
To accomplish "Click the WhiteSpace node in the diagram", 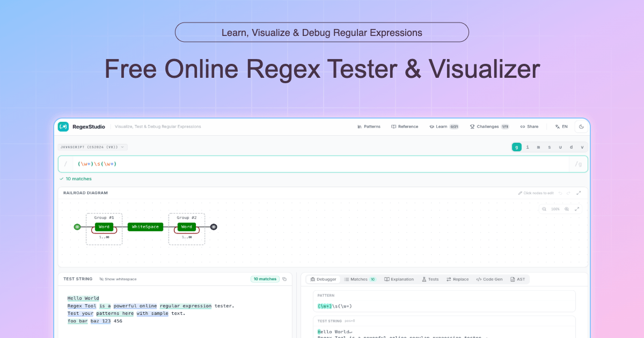I will pos(145,227).
